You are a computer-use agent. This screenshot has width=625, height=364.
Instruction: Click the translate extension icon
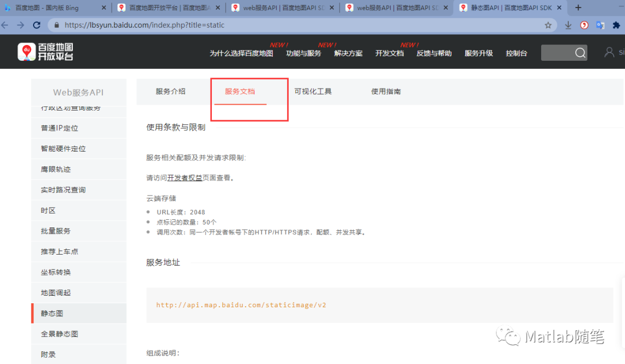600,25
